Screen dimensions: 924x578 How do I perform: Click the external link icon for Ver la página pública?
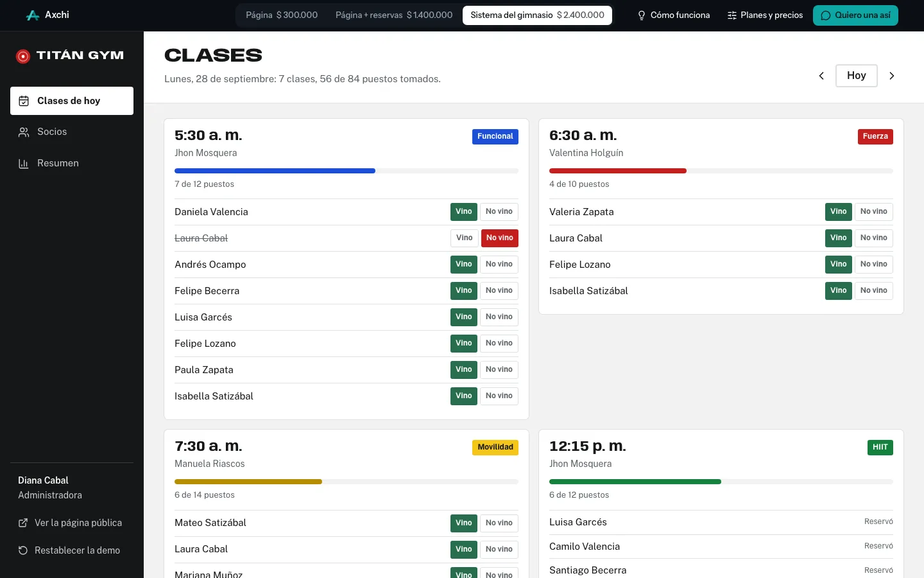(23, 523)
